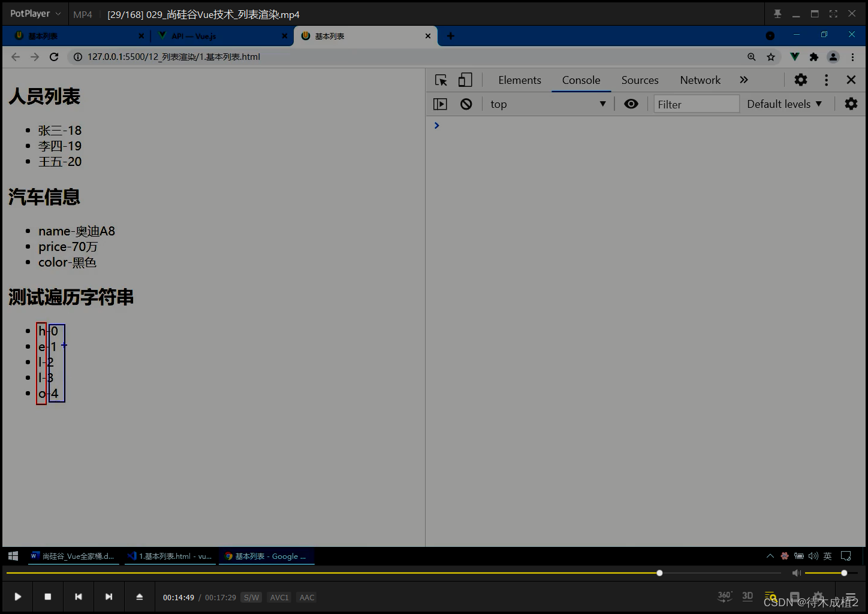Go back in browser history

coord(16,57)
